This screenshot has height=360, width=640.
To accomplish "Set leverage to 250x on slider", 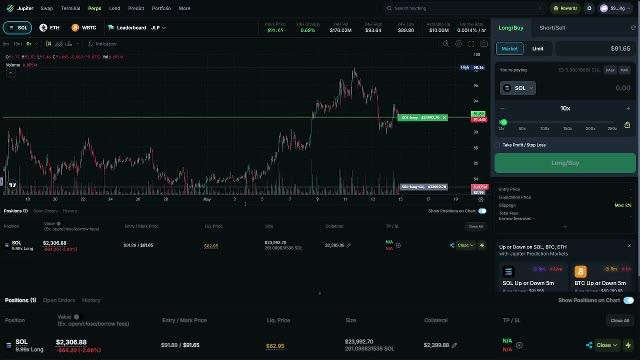I will click(612, 129).
